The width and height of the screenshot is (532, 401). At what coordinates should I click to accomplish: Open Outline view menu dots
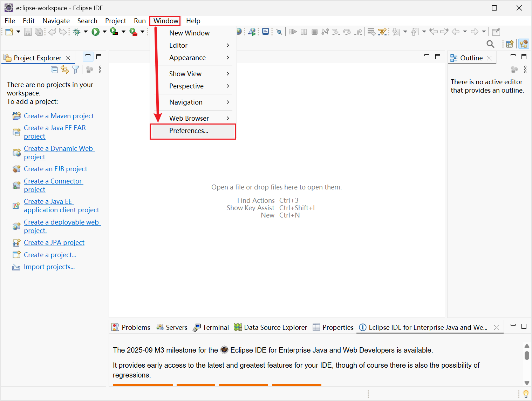coord(525,70)
